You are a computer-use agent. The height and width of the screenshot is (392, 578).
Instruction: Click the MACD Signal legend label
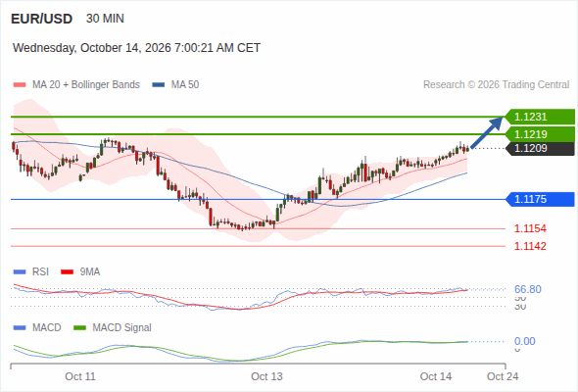122,328
